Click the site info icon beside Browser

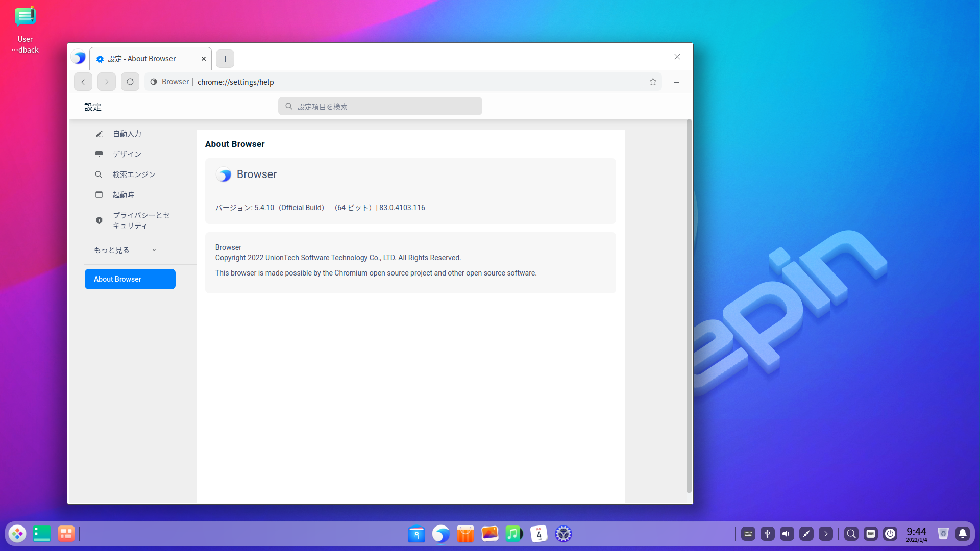point(154,82)
